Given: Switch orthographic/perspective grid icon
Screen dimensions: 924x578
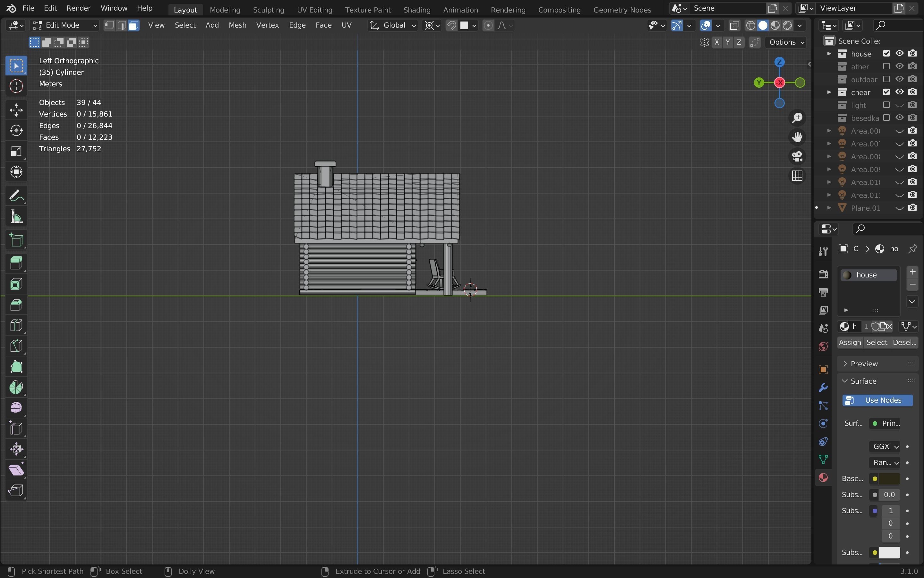Looking at the screenshot, I should click(797, 176).
